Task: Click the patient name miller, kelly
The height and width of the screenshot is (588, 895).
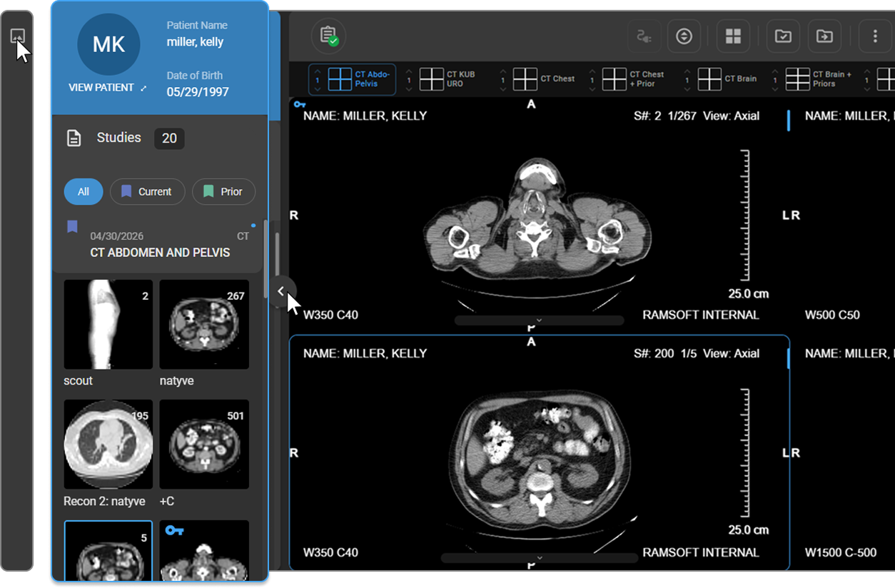Action: coord(195,42)
